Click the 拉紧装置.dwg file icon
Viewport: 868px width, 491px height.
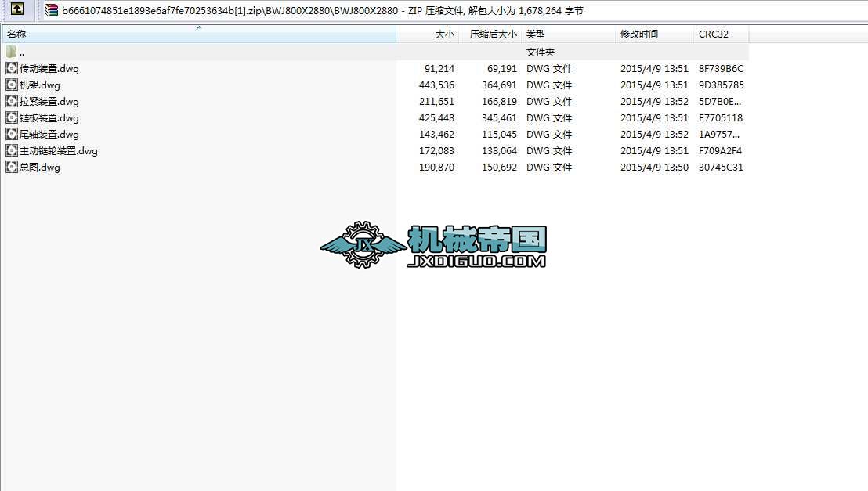coord(10,101)
